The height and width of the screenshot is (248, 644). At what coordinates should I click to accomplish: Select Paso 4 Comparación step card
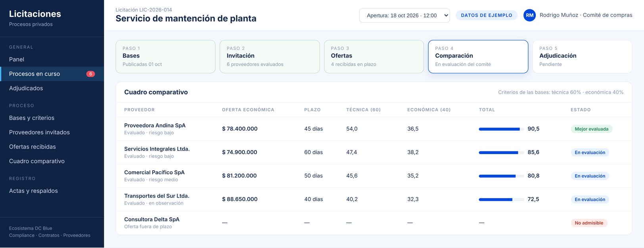click(x=478, y=57)
